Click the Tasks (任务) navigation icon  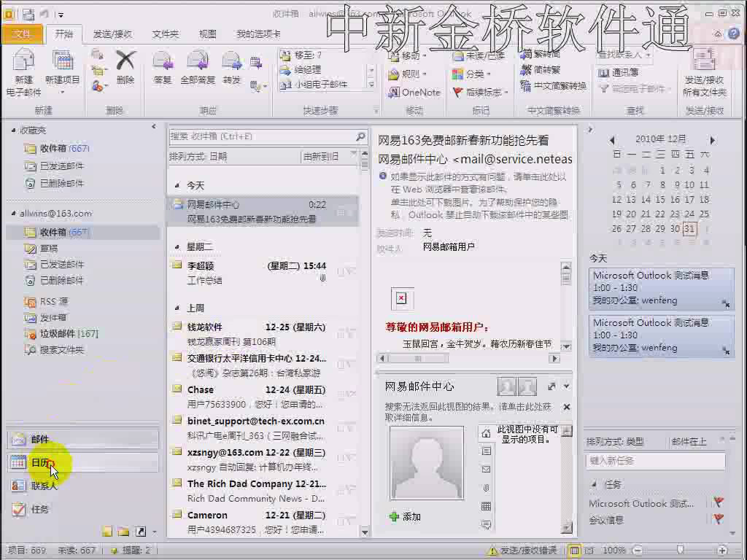tap(18, 509)
